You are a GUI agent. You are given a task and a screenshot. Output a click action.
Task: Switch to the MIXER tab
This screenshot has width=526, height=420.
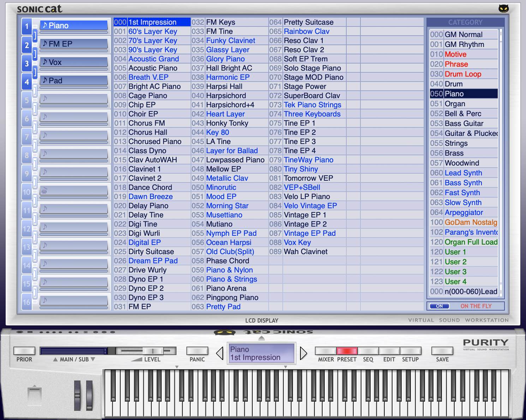(x=325, y=351)
